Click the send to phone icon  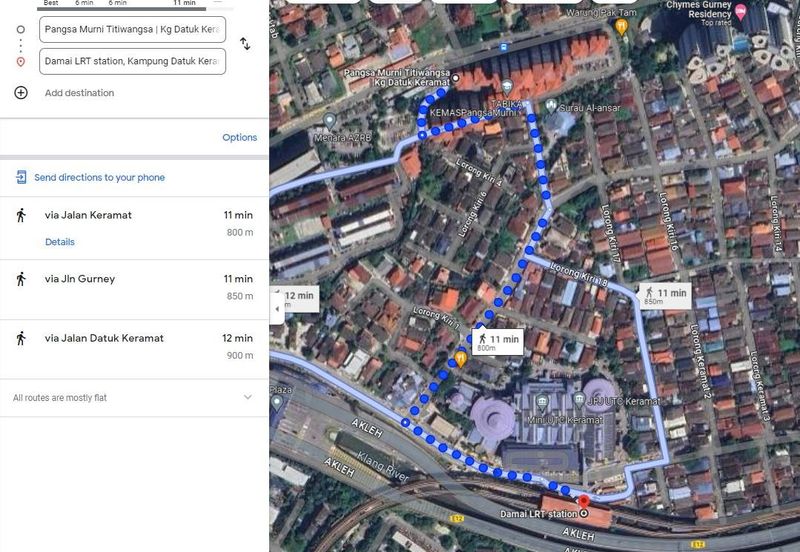[21, 177]
